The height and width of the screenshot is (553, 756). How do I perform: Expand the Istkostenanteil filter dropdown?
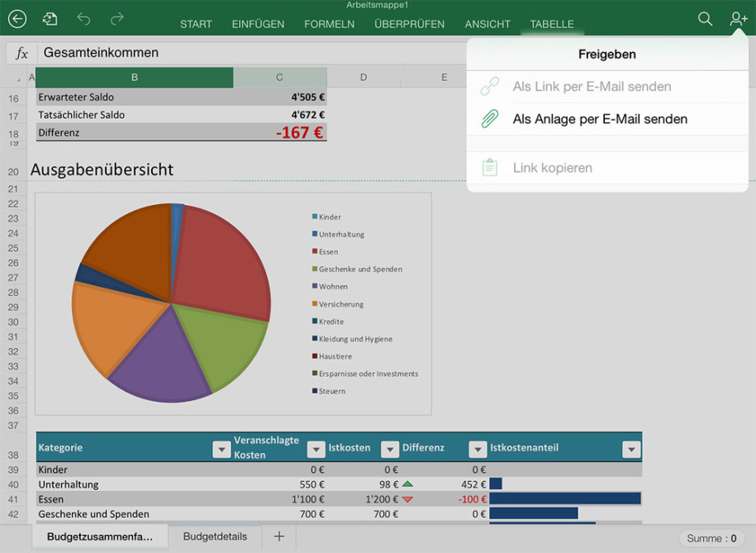coord(631,449)
